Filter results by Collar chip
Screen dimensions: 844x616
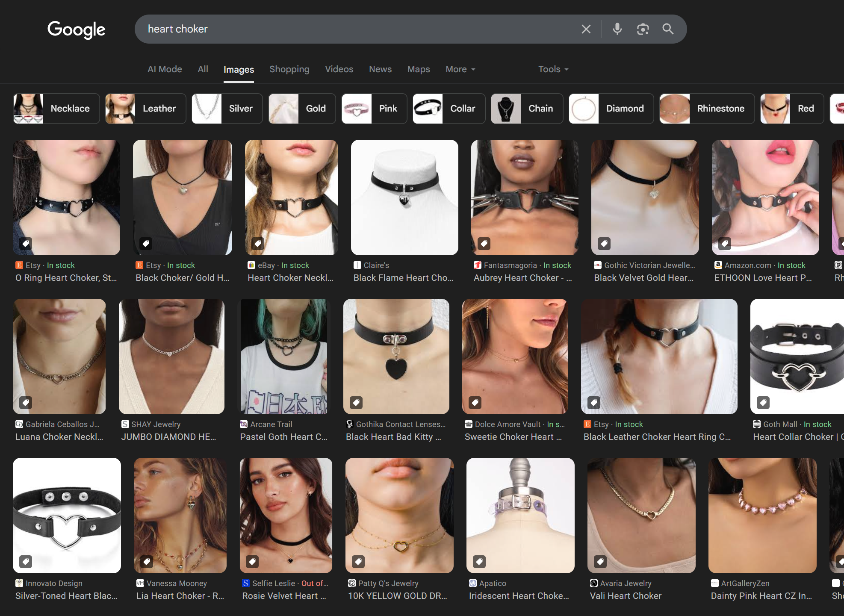coord(449,109)
